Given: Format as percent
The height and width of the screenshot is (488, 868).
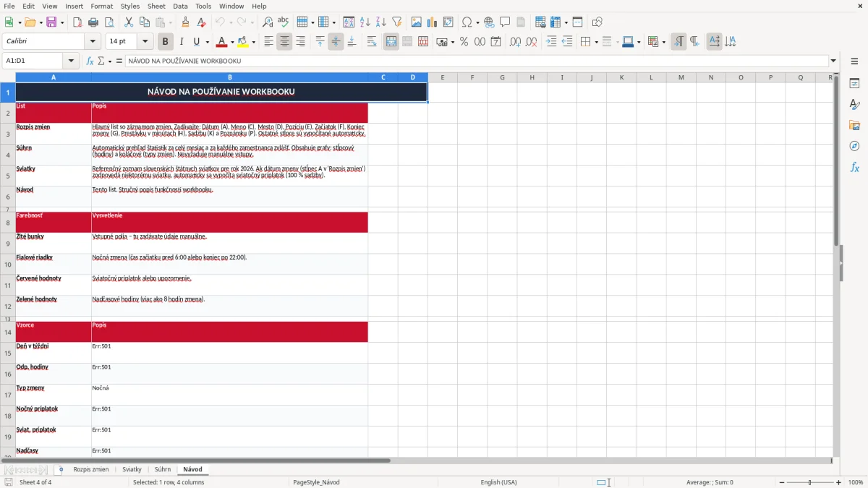Looking at the screenshot, I should coord(464,42).
